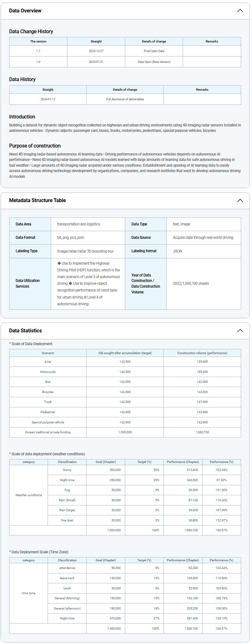Select the 2022/1,060,700 sheets value
The image size is (252, 644).
191,284
